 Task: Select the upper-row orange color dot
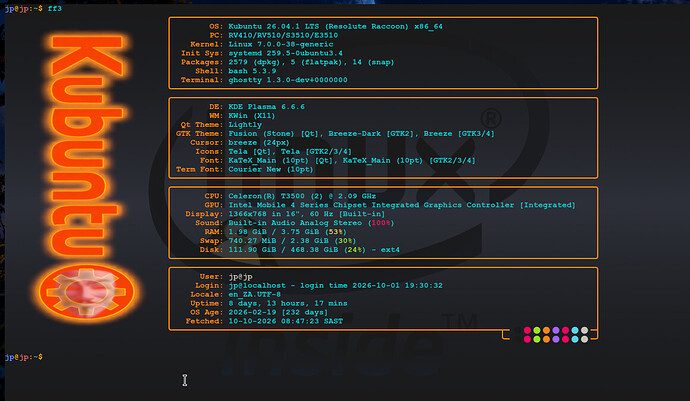click(546, 330)
